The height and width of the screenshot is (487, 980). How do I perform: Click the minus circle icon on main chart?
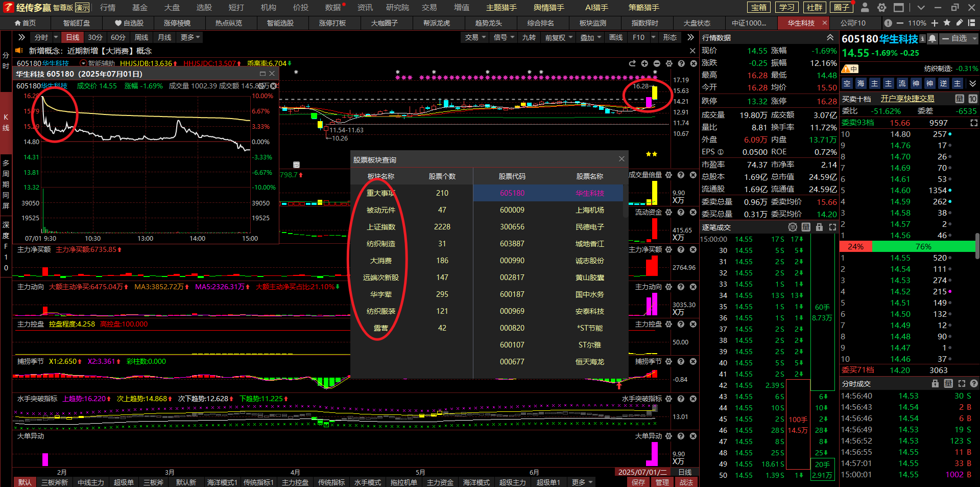click(x=657, y=63)
